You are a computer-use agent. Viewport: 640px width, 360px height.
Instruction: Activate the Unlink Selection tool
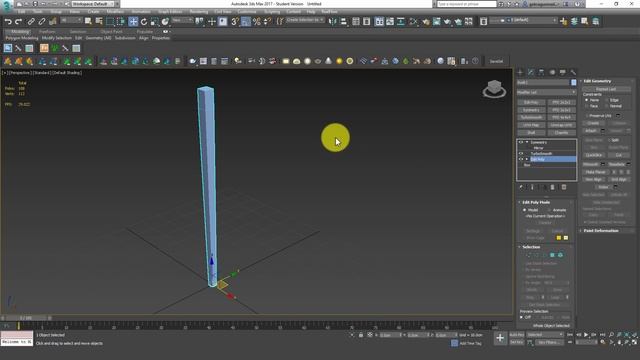pos(42,22)
